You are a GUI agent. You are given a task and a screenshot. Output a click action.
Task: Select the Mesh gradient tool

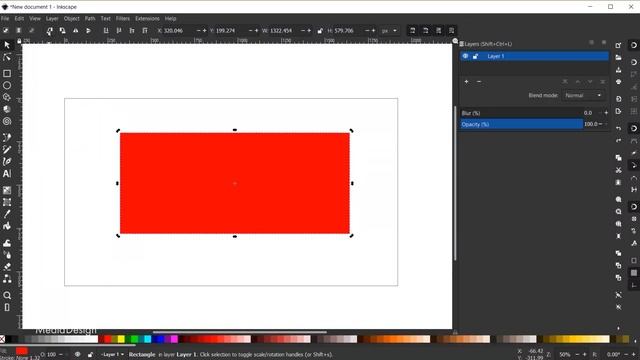click(7, 202)
